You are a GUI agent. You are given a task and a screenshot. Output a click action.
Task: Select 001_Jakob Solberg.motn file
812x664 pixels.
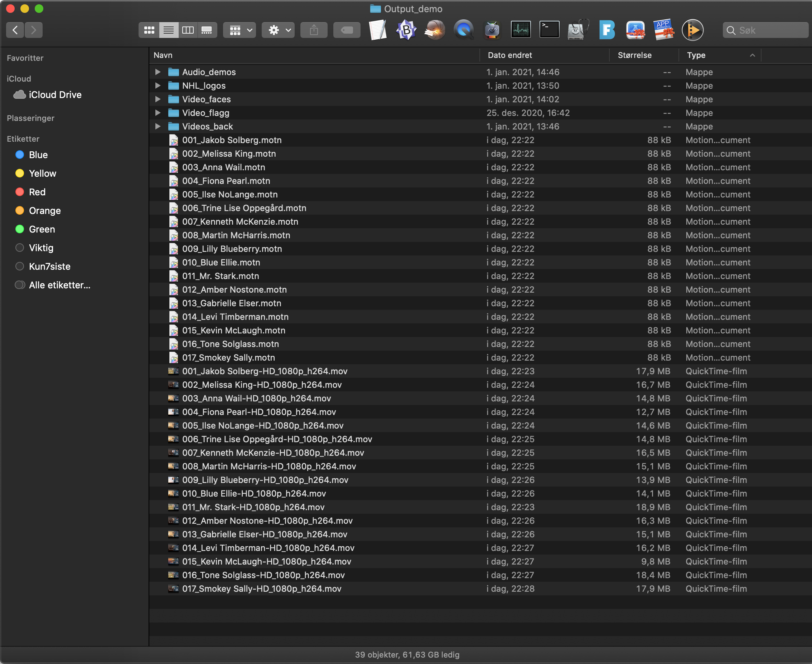coord(480,140)
